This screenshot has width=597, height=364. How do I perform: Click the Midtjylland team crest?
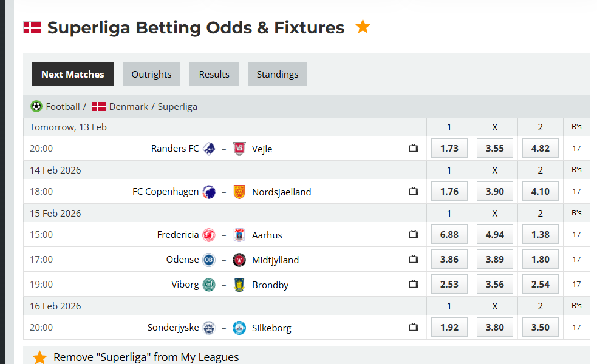(239, 260)
